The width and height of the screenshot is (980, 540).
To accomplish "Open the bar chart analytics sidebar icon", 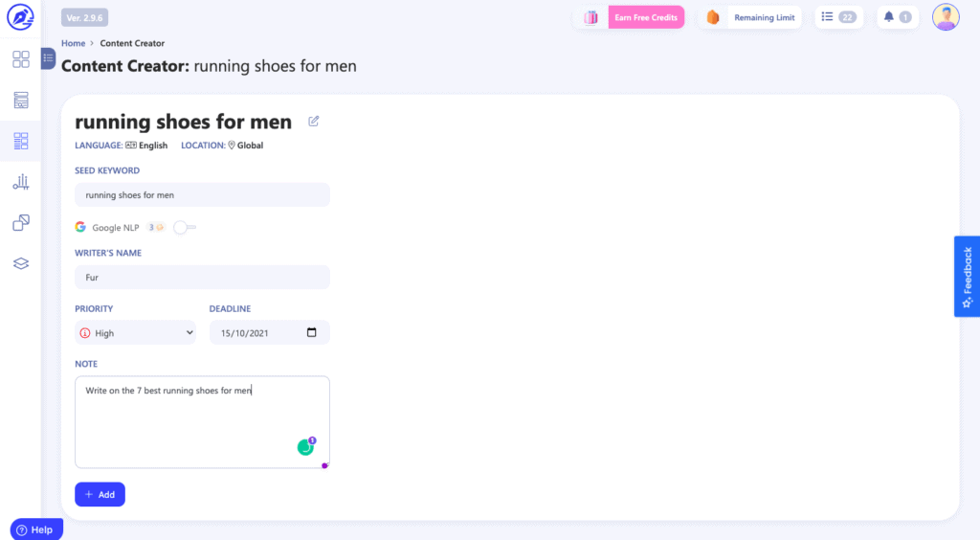I will tap(21, 182).
